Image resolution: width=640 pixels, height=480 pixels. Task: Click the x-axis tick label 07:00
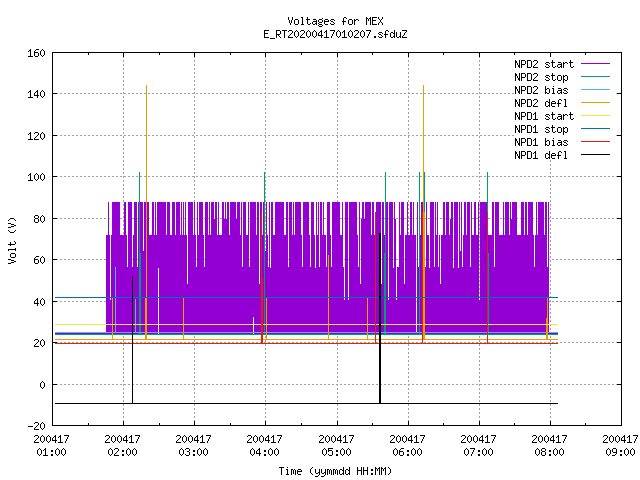pyautogui.click(x=478, y=452)
